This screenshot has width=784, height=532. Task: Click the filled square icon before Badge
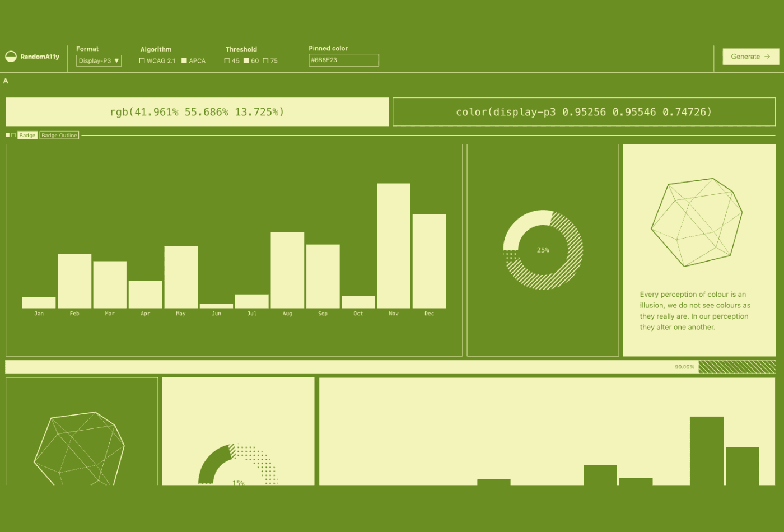point(8,135)
